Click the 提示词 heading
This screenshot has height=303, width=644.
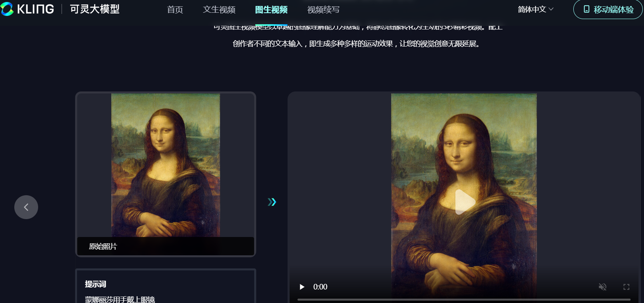point(95,284)
